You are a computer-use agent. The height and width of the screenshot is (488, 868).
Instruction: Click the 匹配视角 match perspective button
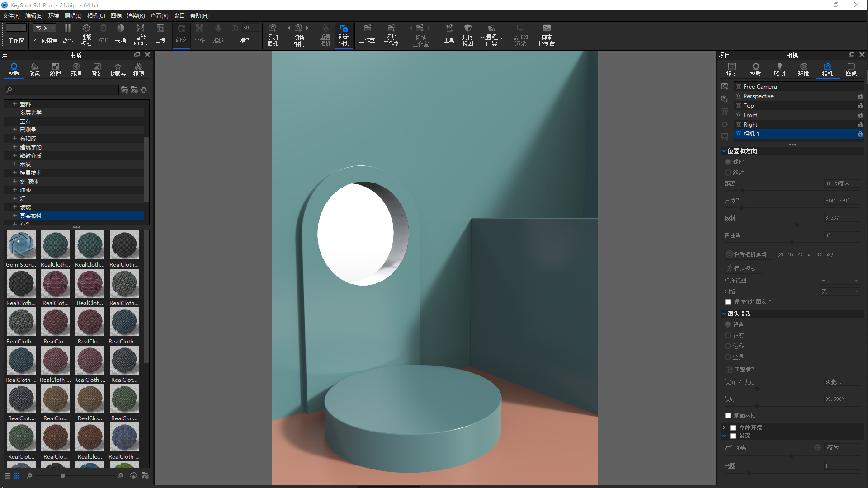(x=744, y=370)
